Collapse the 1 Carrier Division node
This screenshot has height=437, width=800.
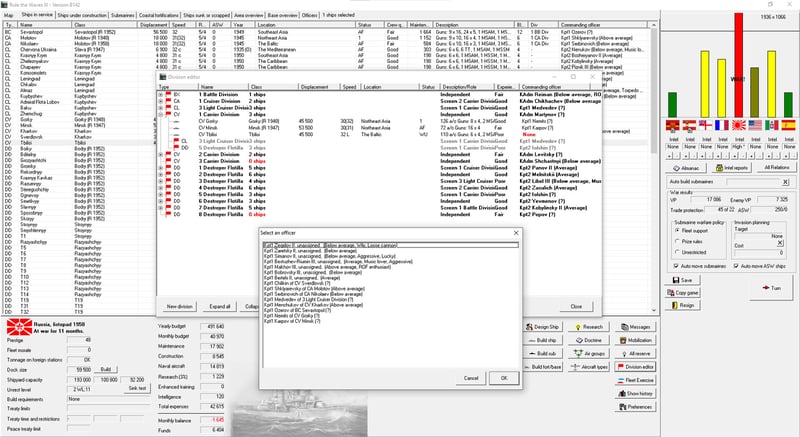(x=161, y=115)
